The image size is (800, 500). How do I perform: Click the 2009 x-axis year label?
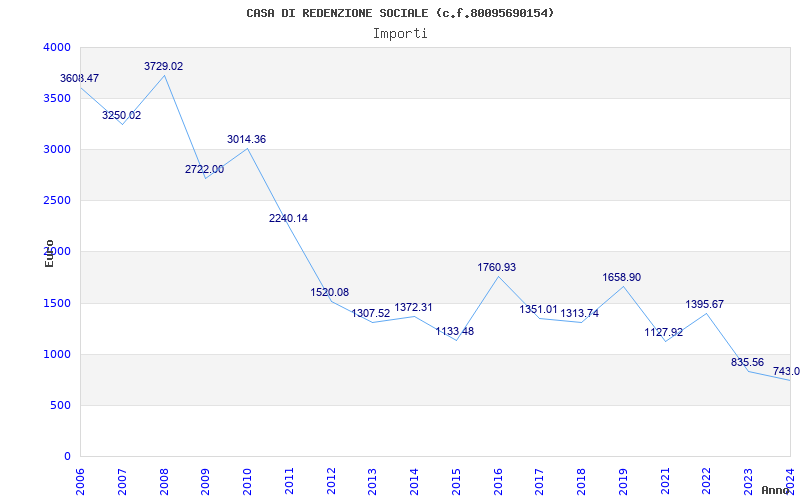click(206, 481)
